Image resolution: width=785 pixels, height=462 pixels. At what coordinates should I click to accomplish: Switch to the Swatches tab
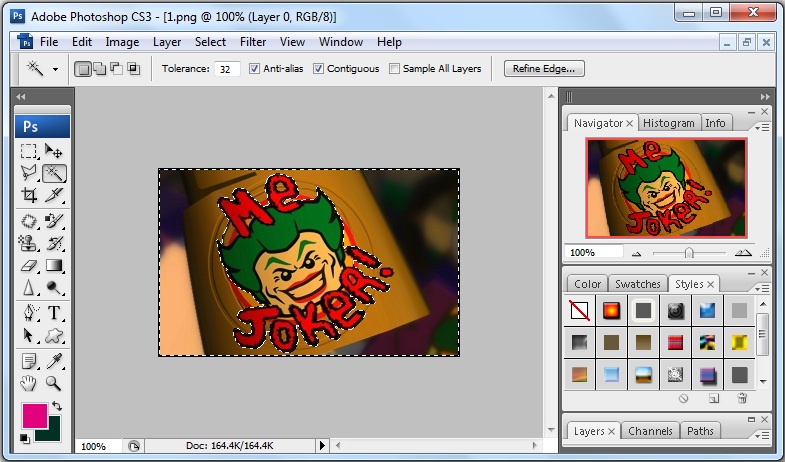(x=638, y=284)
